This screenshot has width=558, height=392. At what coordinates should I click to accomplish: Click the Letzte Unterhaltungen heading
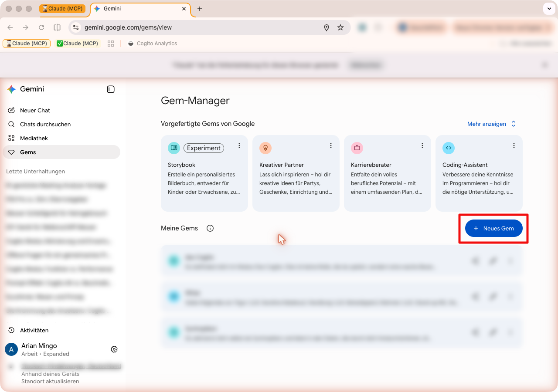35,171
